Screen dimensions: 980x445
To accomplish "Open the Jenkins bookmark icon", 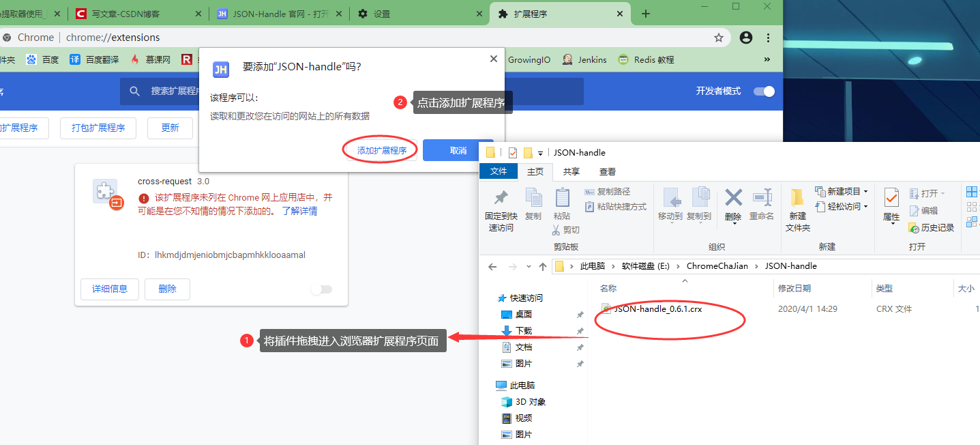I will 567,59.
